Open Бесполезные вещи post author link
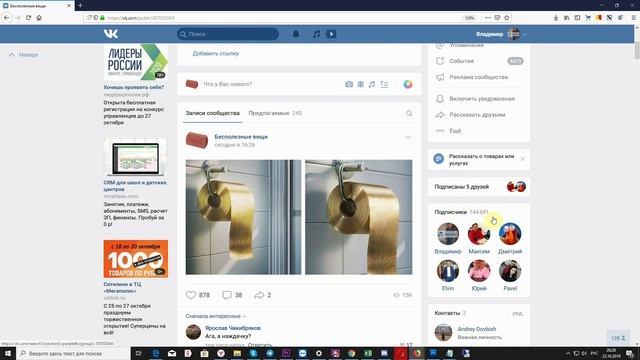This screenshot has height=360, width=640. point(241,137)
